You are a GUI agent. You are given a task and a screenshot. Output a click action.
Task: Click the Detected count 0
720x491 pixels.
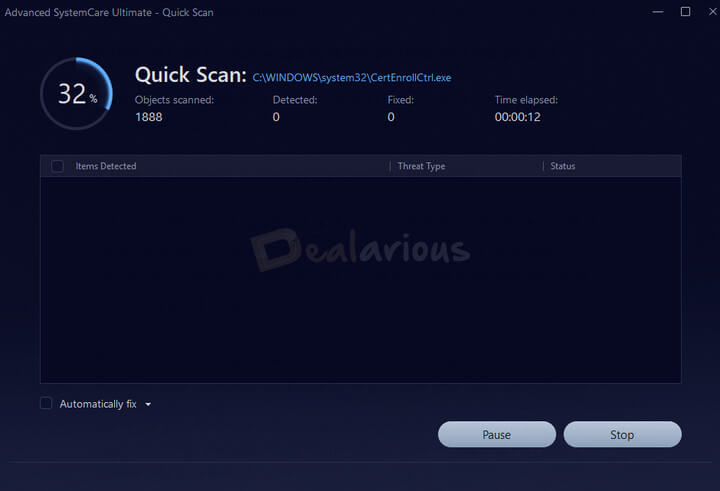click(276, 117)
